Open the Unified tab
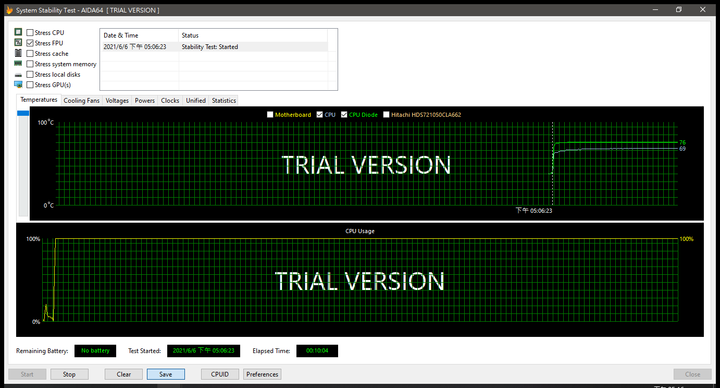 (x=196, y=101)
